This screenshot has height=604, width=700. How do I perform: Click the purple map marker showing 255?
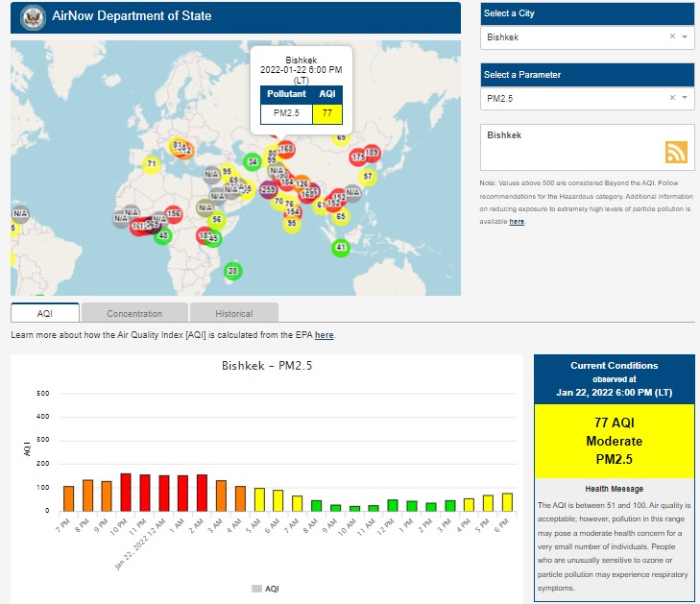pos(270,190)
